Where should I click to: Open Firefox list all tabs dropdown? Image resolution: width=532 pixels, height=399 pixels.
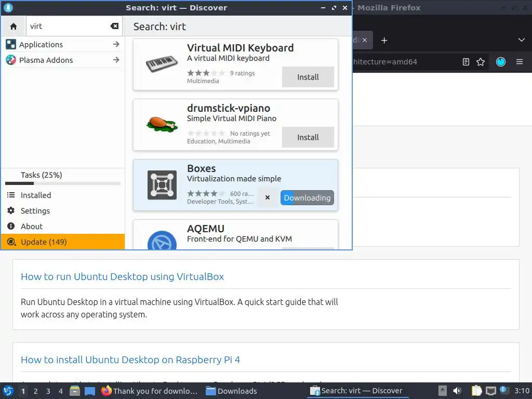pyautogui.click(x=522, y=40)
